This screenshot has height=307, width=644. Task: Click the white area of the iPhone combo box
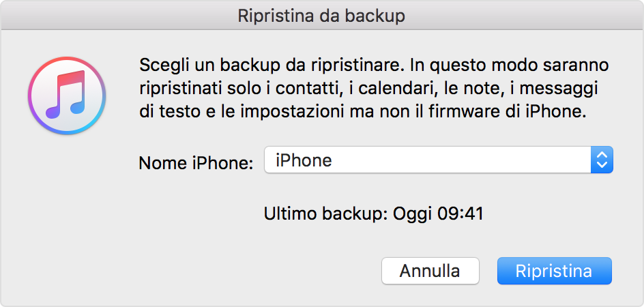(x=427, y=160)
